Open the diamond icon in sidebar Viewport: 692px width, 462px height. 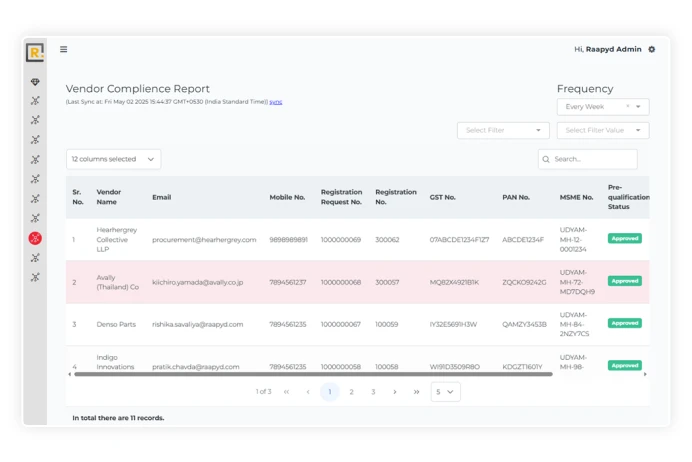(x=35, y=82)
